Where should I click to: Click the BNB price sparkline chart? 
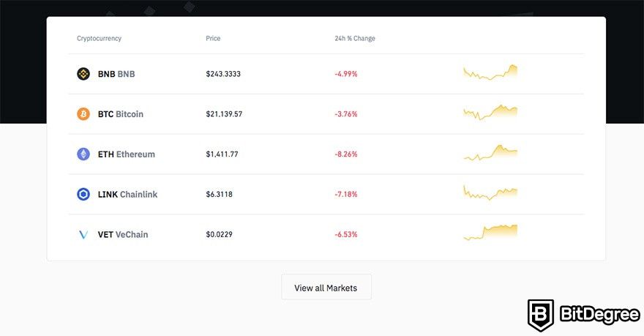pos(490,72)
